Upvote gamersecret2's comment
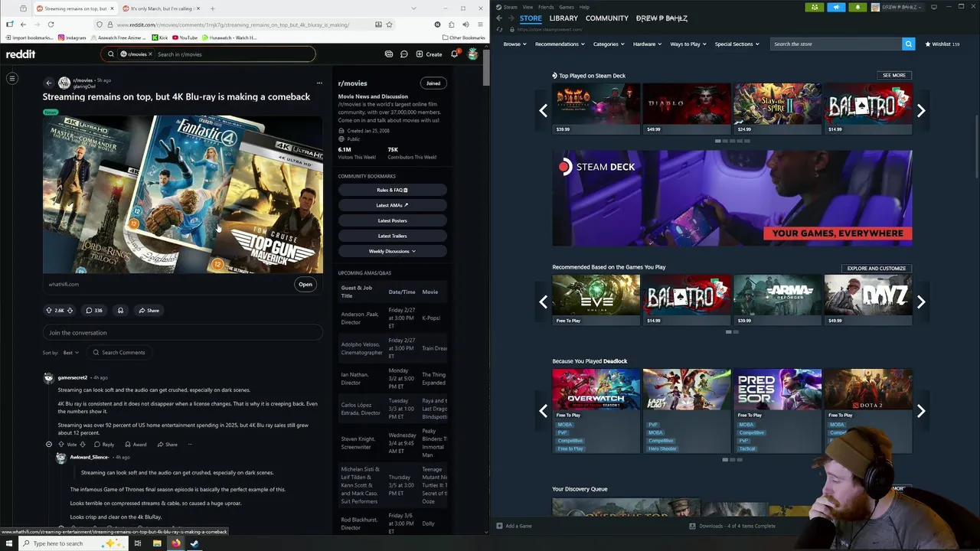This screenshot has width=980, height=551. click(x=61, y=445)
